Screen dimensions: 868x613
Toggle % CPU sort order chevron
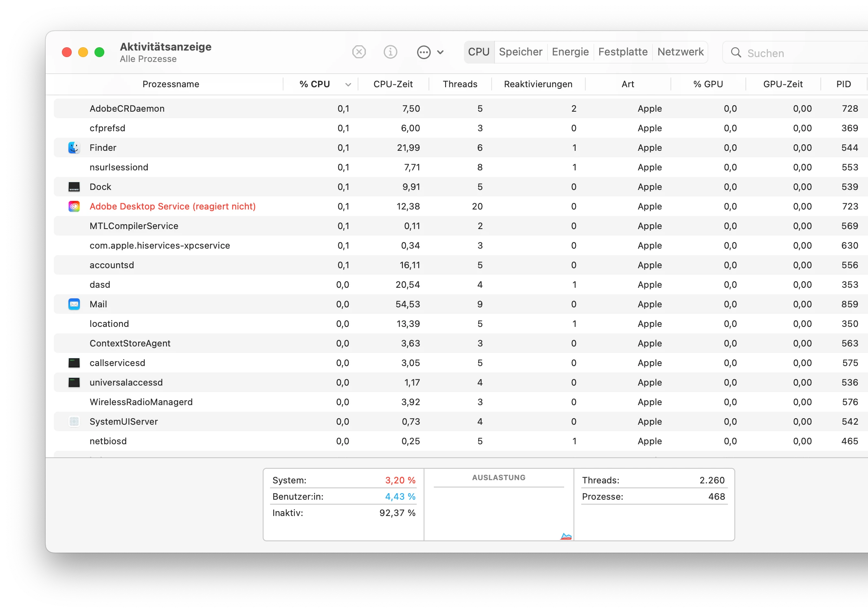pos(348,84)
